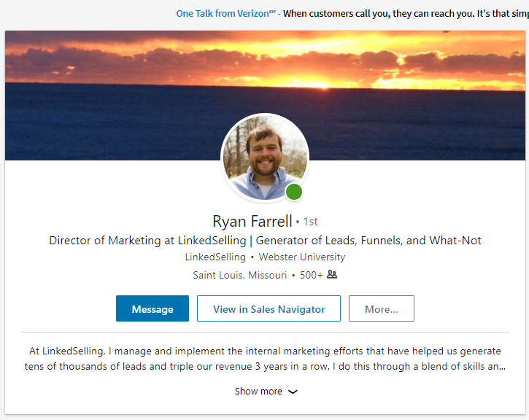The width and height of the screenshot is (529, 420).
Task: Click the trailing ellipsis ending the summary
Action: (501, 366)
